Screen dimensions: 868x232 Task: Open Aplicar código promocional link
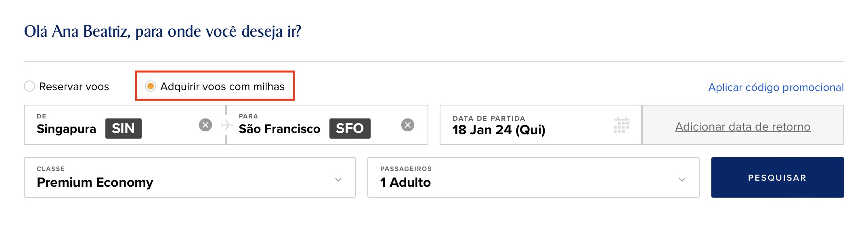776,87
